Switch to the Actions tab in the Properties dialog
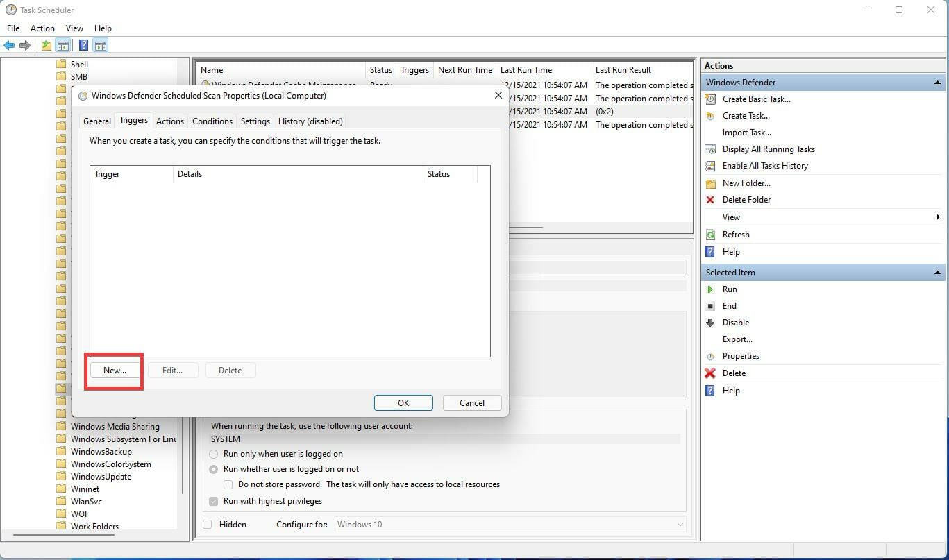 click(x=170, y=121)
